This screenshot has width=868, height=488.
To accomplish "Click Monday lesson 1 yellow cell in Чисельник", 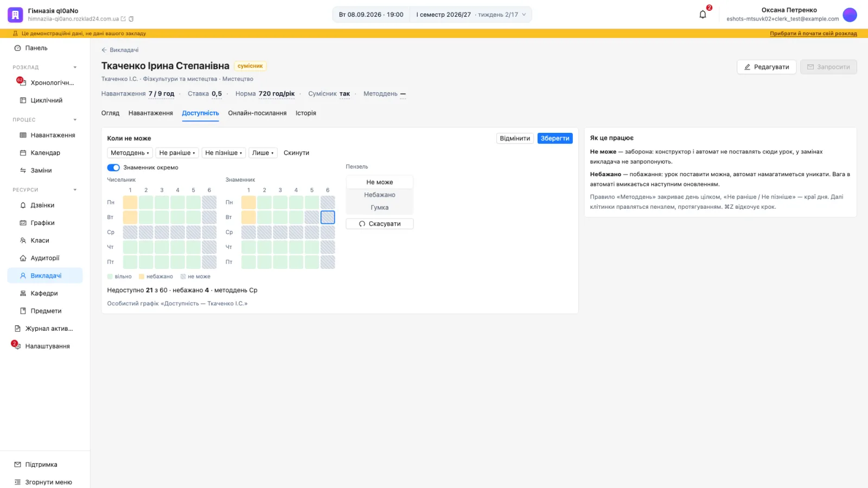I will point(130,202).
